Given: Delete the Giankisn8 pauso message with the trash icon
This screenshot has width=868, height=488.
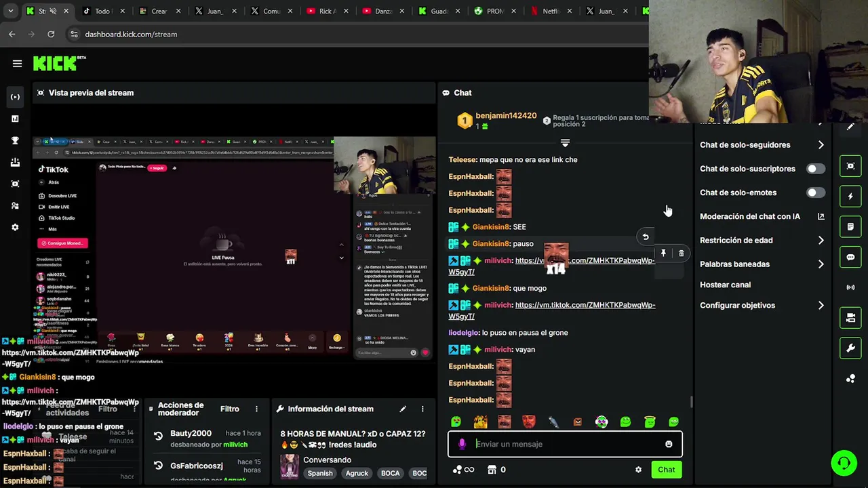Looking at the screenshot, I should click(x=682, y=253).
